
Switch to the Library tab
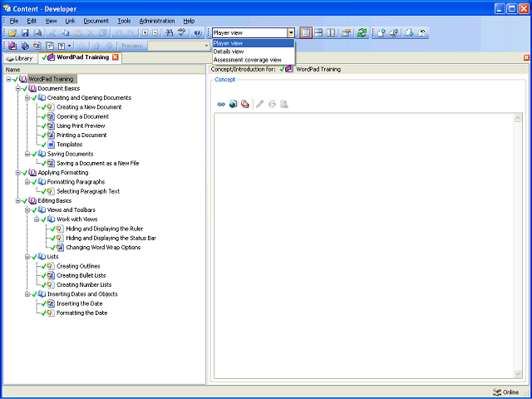click(20, 58)
